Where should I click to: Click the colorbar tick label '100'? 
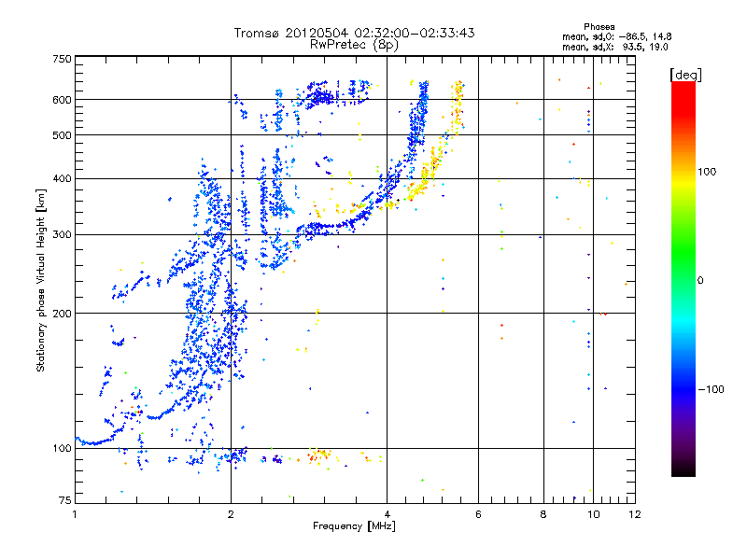click(x=707, y=172)
